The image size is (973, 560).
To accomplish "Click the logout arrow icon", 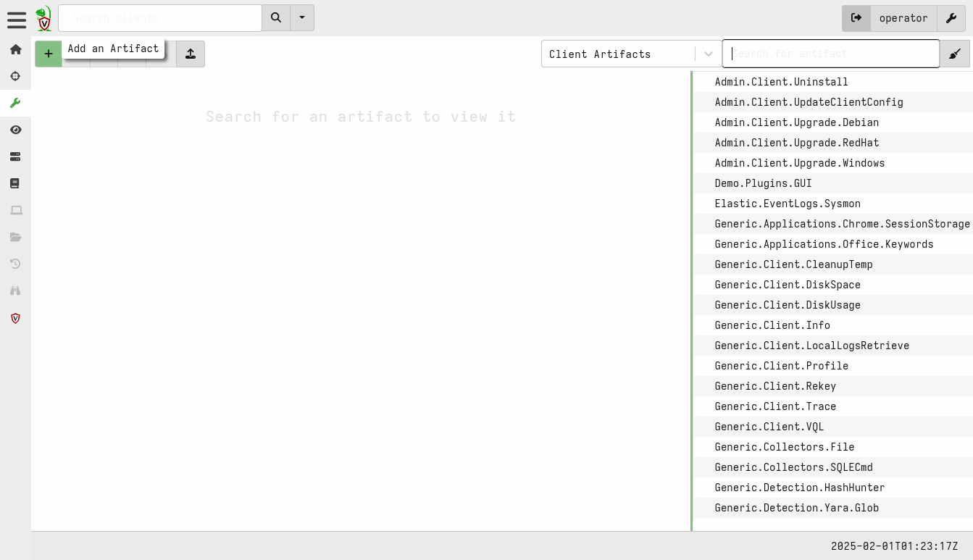I will pos(856,18).
